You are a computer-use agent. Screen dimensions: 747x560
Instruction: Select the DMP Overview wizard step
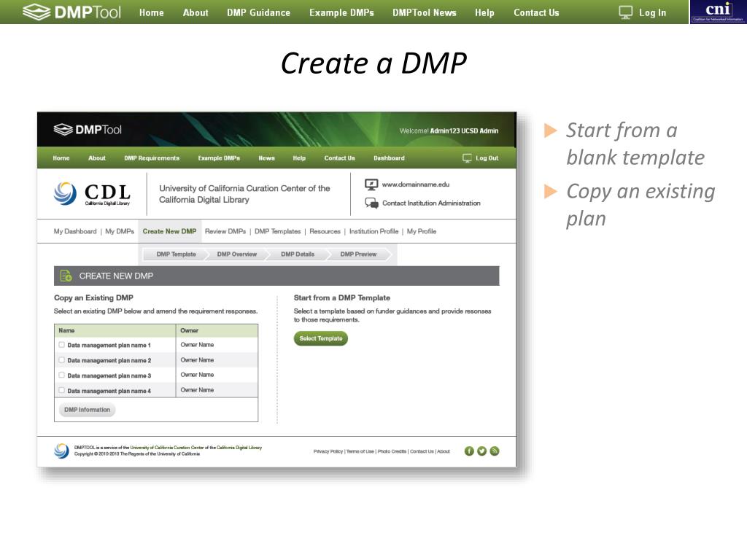point(237,254)
